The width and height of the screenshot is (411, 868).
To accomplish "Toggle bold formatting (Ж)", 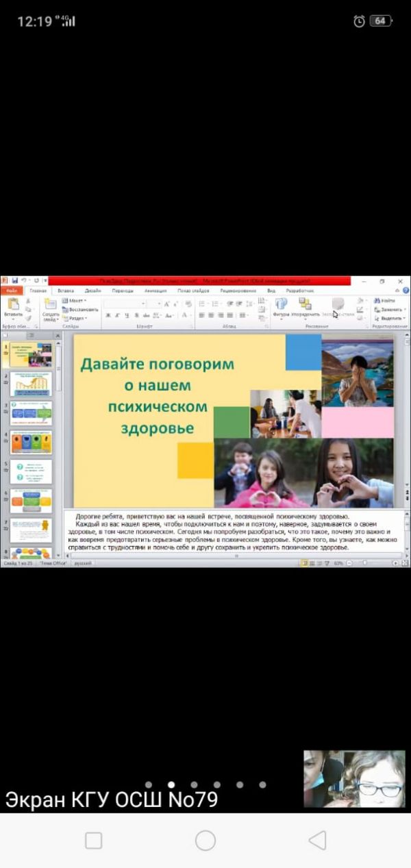I will pos(108,315).
